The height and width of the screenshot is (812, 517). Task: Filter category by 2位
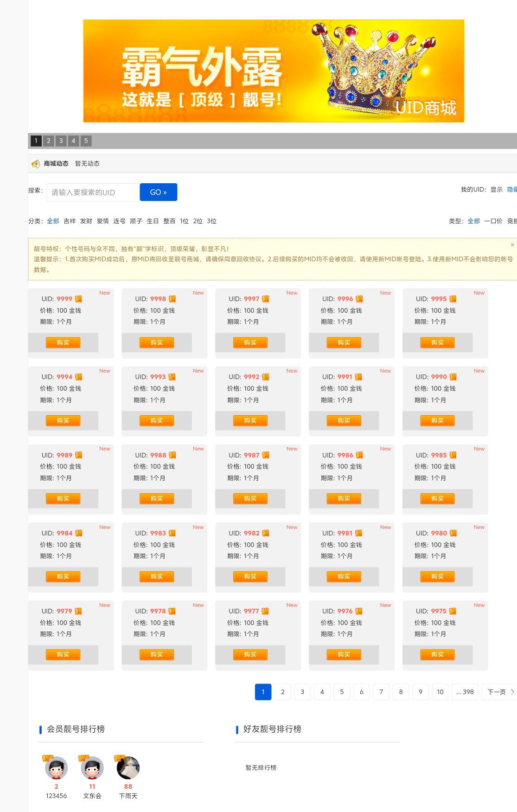198,221
